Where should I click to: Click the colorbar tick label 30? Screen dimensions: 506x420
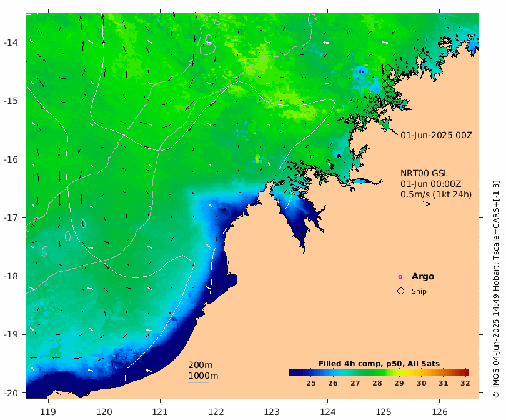point(421,383)
